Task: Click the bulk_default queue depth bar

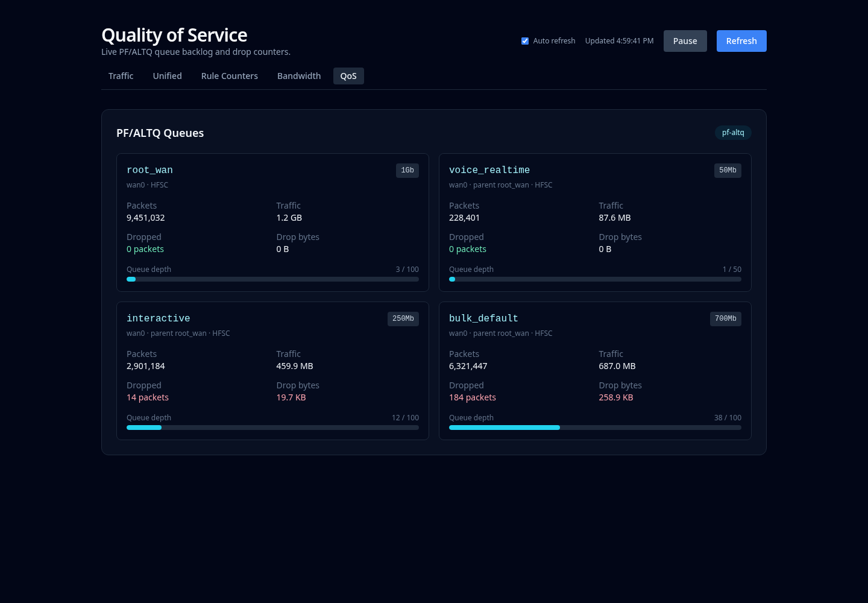Action: point(595,428)
